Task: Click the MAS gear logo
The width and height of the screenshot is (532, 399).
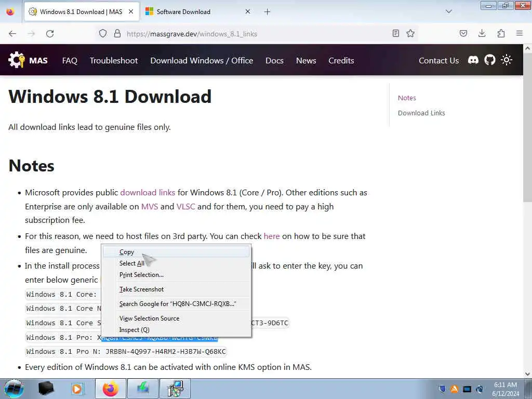Action: (x=17, y=60)
